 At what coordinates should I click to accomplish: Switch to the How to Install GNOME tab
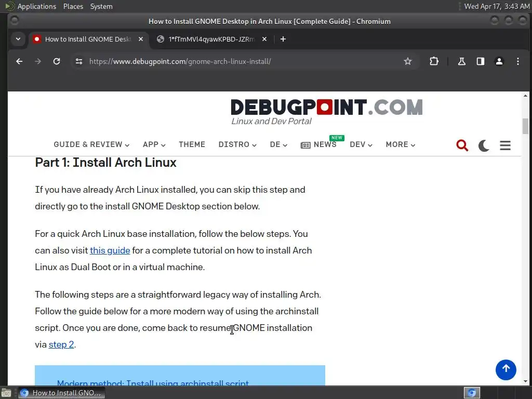click(x=88, y=39)
